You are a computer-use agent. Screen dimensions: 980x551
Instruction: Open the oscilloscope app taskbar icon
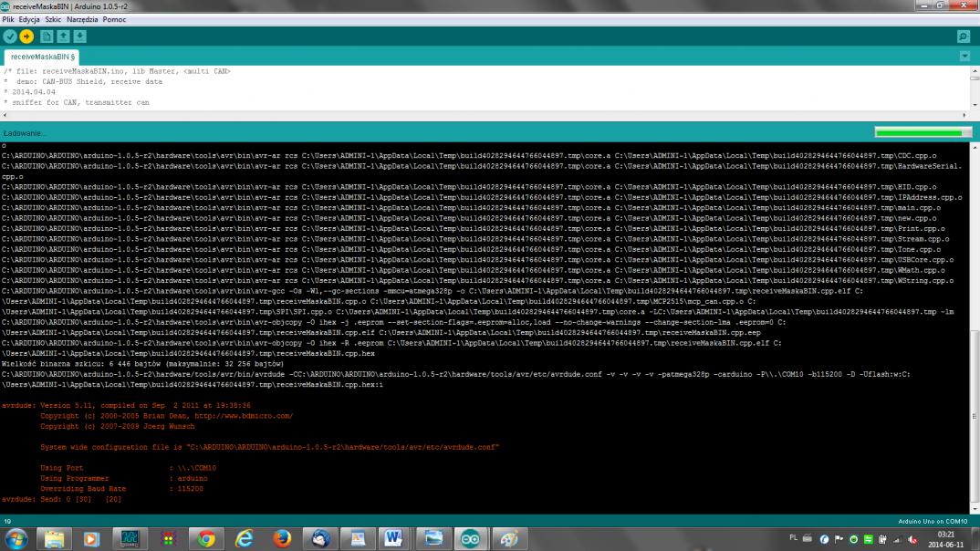click(x=130, y=538)
